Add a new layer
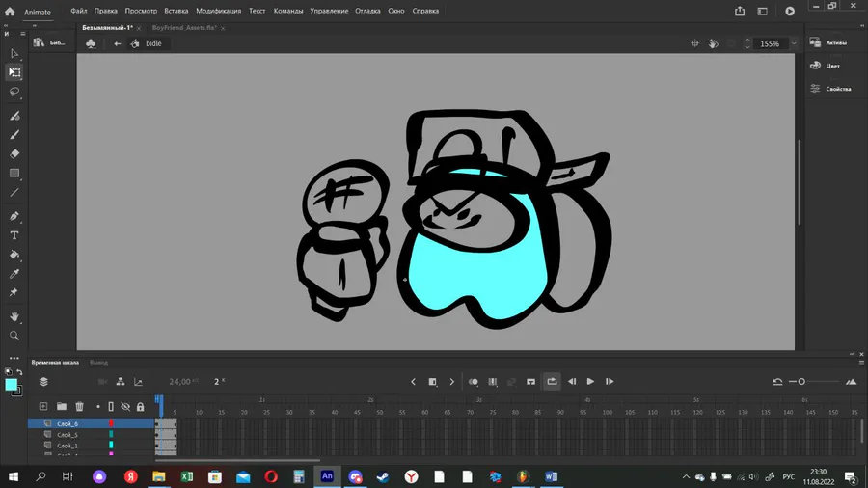868x488 pixels. click(x=43, y=407)
